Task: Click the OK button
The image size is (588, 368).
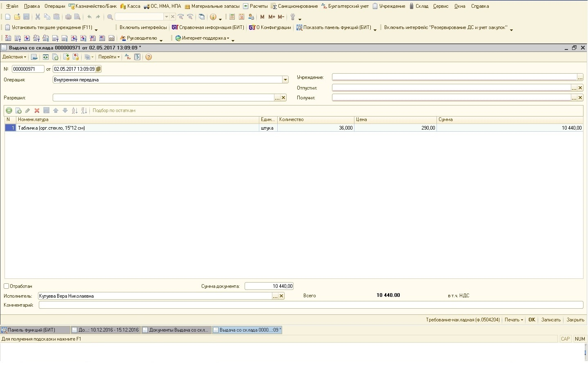Action: pyautogui.click(x=532, y=320)
